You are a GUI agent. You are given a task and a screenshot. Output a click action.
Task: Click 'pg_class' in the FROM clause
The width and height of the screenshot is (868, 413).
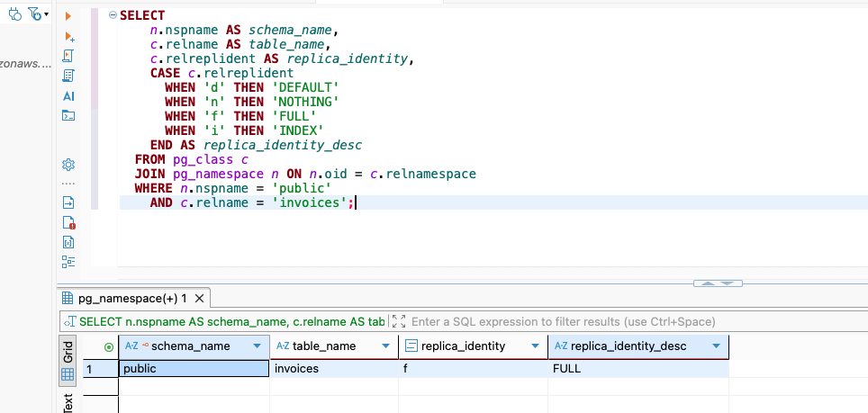coord(203,160)
